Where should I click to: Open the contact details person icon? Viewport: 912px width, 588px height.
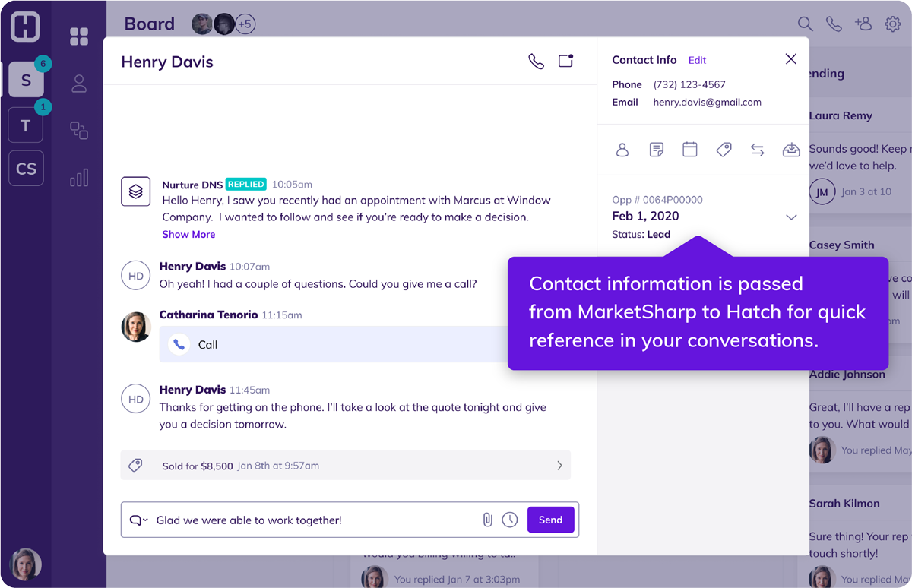pyautogui.click(x=622, y=150)
